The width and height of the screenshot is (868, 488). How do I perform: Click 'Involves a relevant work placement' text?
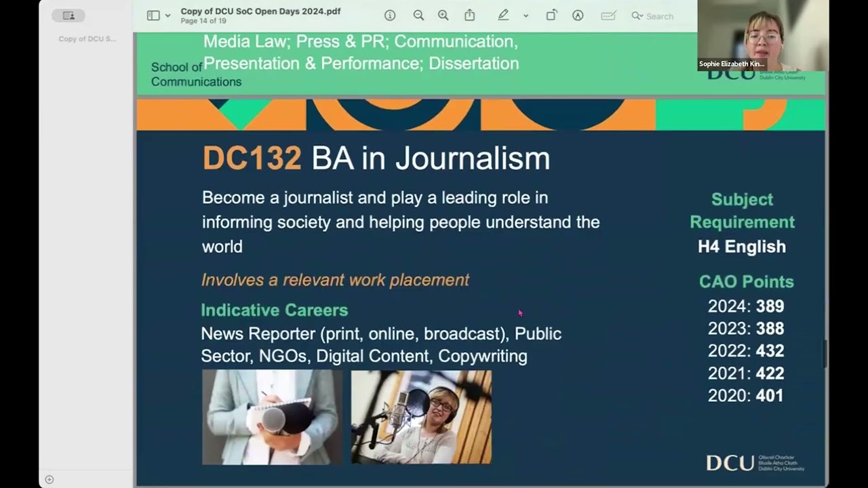tap(335, 280)
